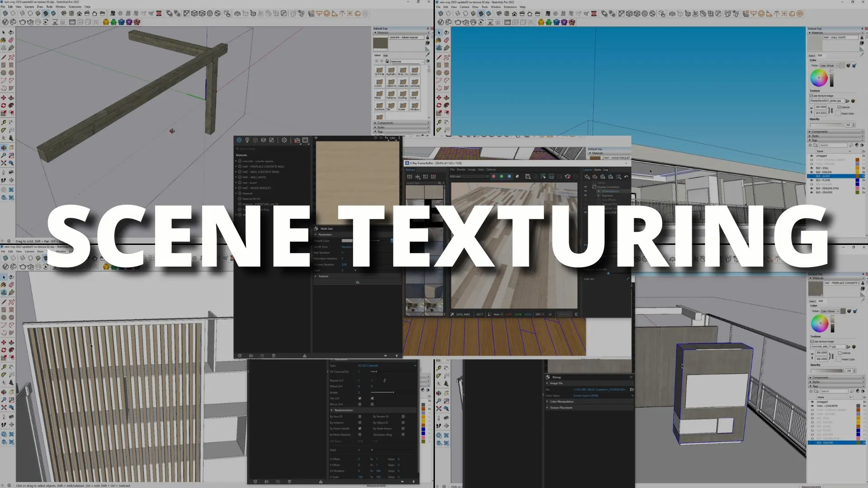The height and width of the screenshot is (488, 868).
Task: Toggle By Face ID checkbox in randomization panel
Action: pyautogui.click(x=360, y=417)
